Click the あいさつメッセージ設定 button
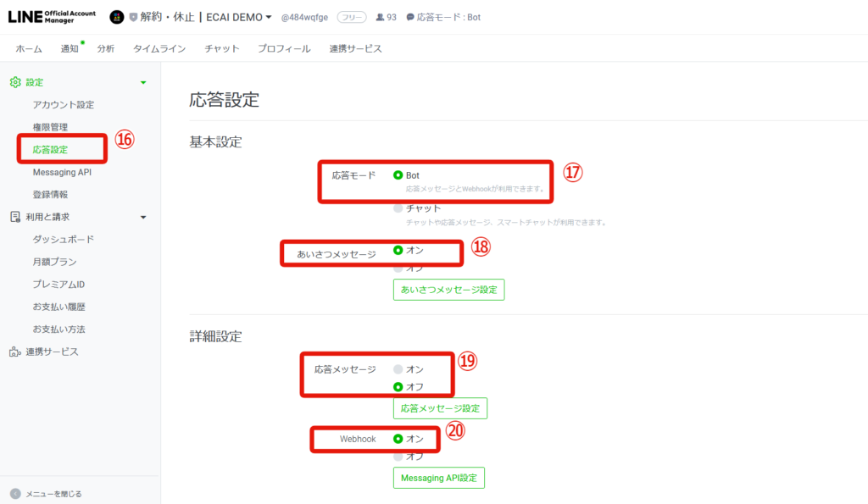The width and height of the screenshot is (868, 504). point(449,290)
